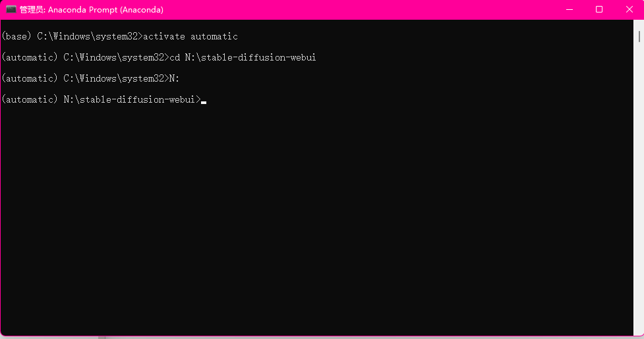644x339 pixels.
Task: Maximize the Anaconda Prompt window
Action: (599, 9)
